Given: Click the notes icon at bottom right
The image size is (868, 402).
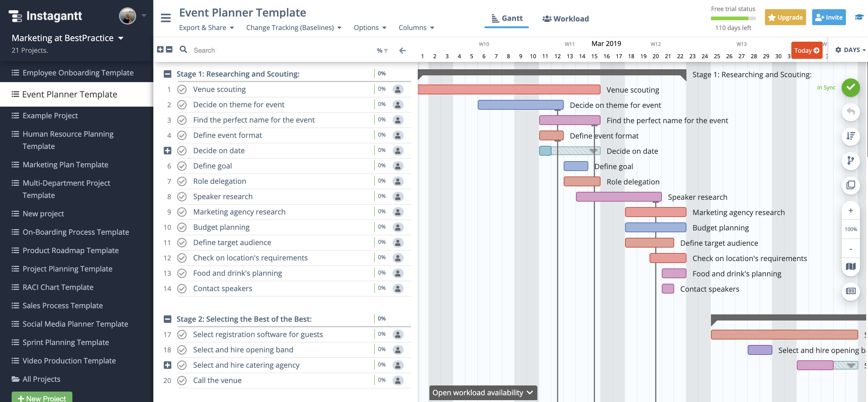Looking at the screenshot, I should pos(851,291).
